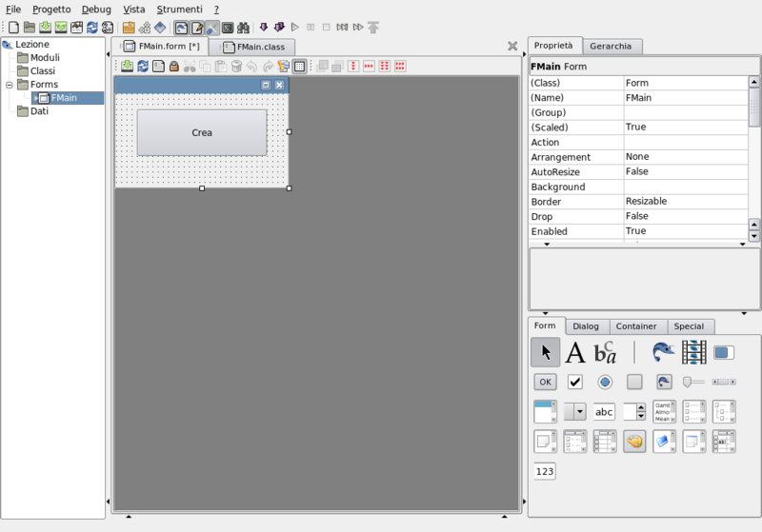The height and width of the screenshot is (532, 762).
Task: Delete the selected control with the trash icon
Action: pyautogui.click(x=236, y=66)
